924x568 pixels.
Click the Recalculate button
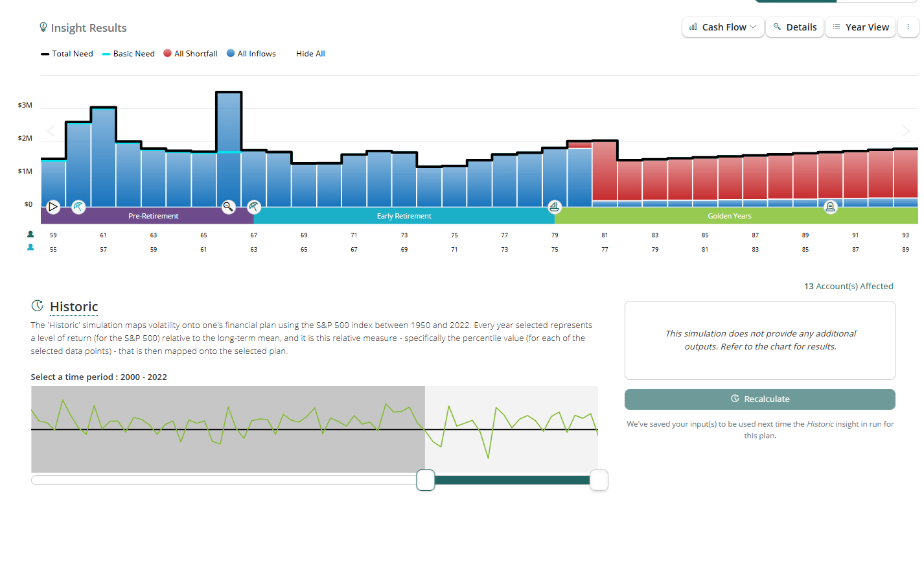click(759, 399)
